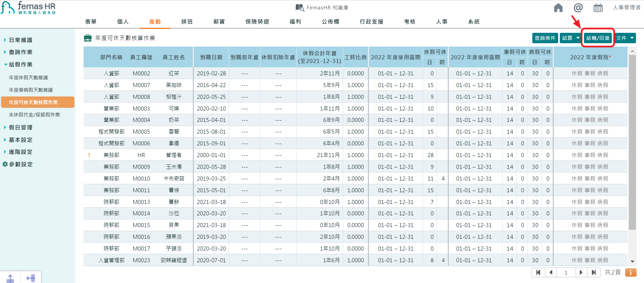Open the 行政支援 top menu
Viewport: 644px width, 283px height.
pos(372,21)
